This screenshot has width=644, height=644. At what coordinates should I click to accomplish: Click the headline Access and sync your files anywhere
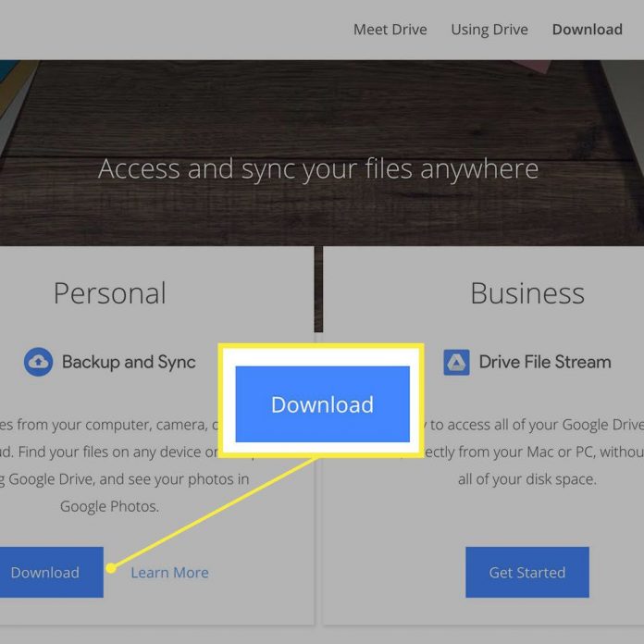[318, 169]
